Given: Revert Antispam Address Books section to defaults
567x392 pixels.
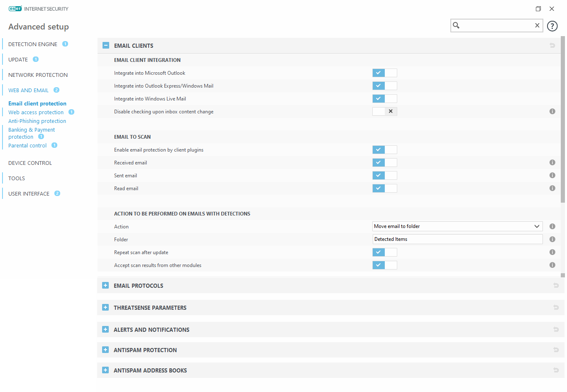Looking at the screenshot, I should click(556, 370).
